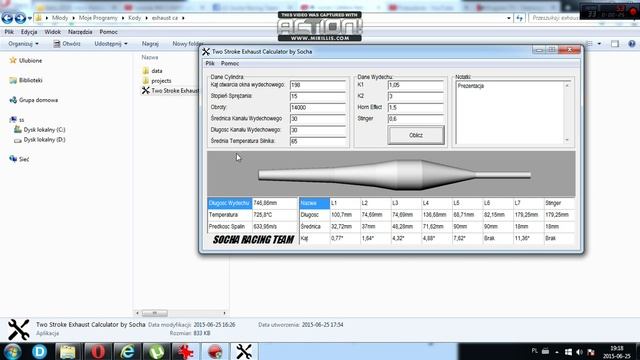Click the Explorer search box
This screenshot has height=360, width=640.
point(555,18)
